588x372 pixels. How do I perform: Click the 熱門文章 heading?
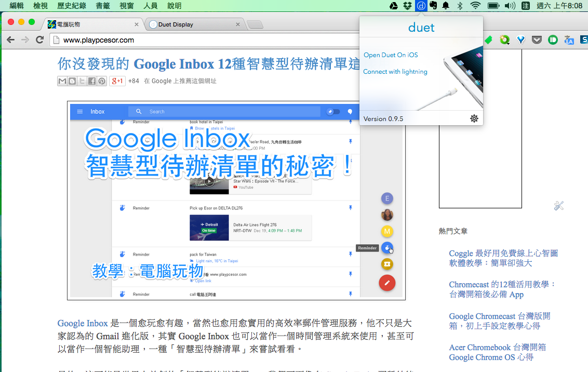(453, 231)
